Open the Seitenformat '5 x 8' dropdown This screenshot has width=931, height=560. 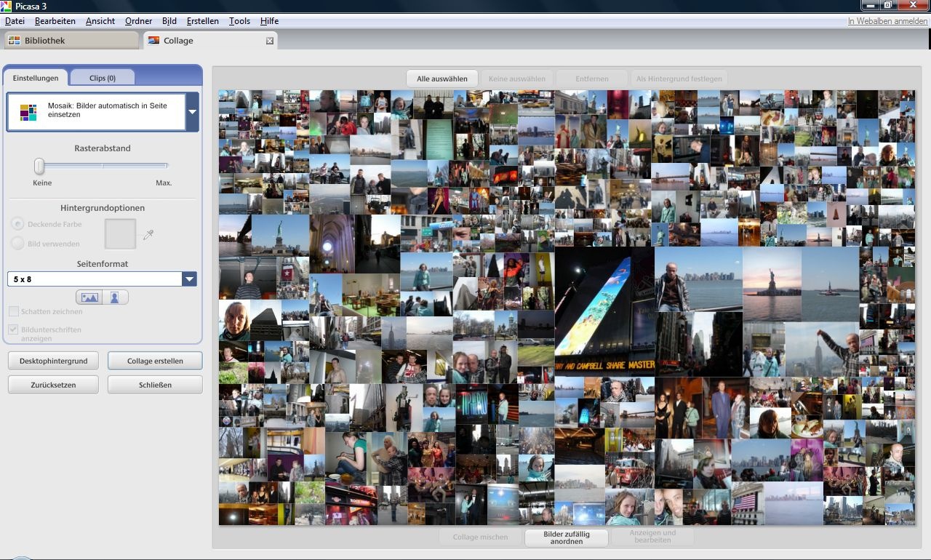click(x=189, y=279)
